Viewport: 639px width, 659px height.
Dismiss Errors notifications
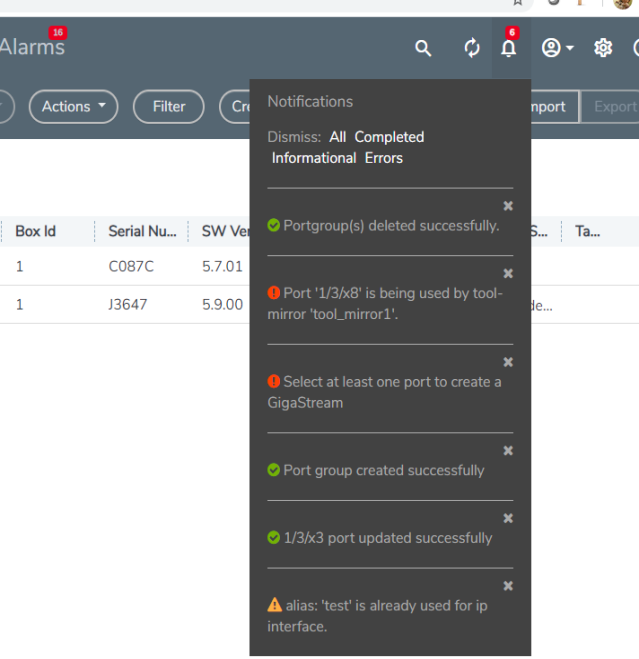click(x=384, y=158)
